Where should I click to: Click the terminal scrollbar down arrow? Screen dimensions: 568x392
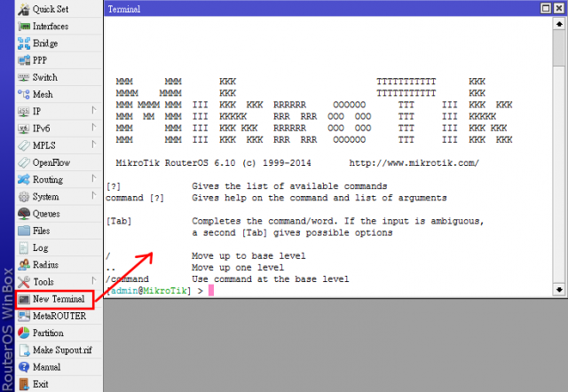[559, 290]
